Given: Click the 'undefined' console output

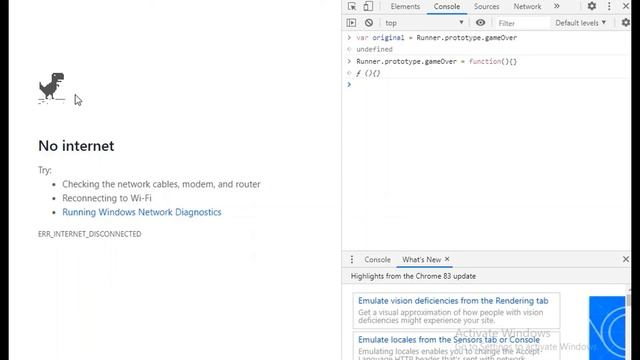Looking at the screenshot, I should pos(374,49).
